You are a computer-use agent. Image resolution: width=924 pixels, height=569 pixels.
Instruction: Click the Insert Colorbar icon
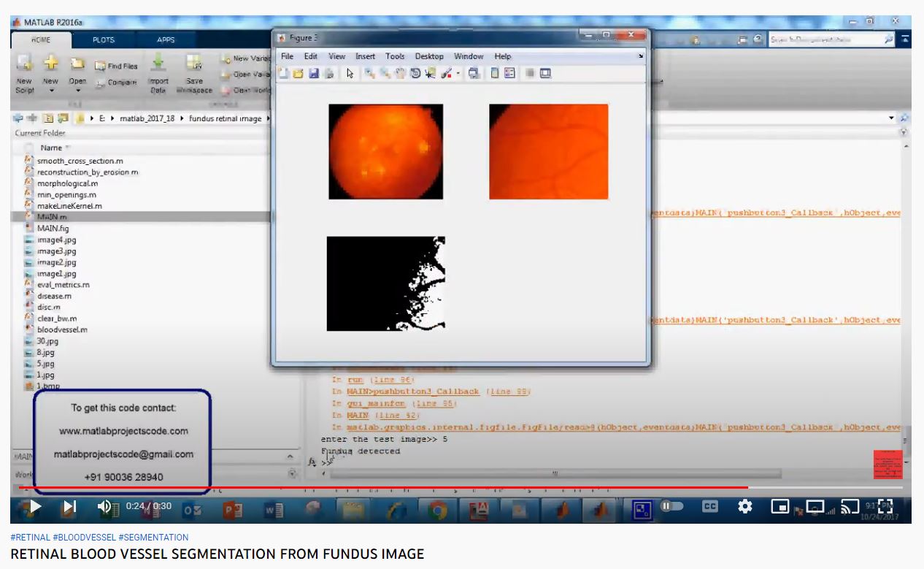tap(495, 73)
